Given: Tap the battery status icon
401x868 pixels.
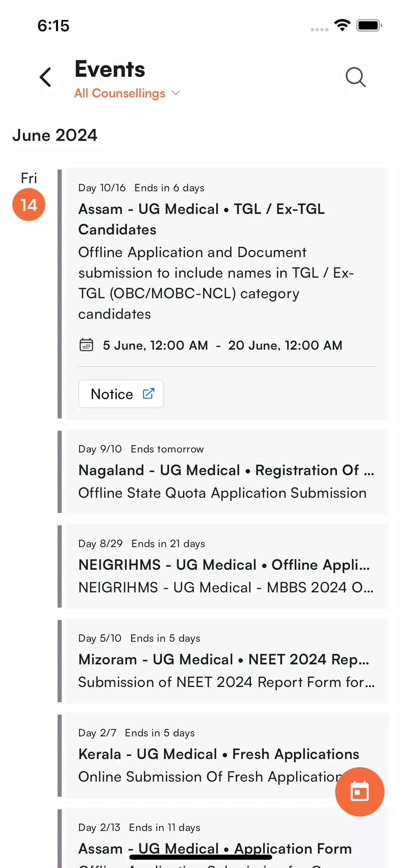Looking at the screenshot, I should point(369,25).
